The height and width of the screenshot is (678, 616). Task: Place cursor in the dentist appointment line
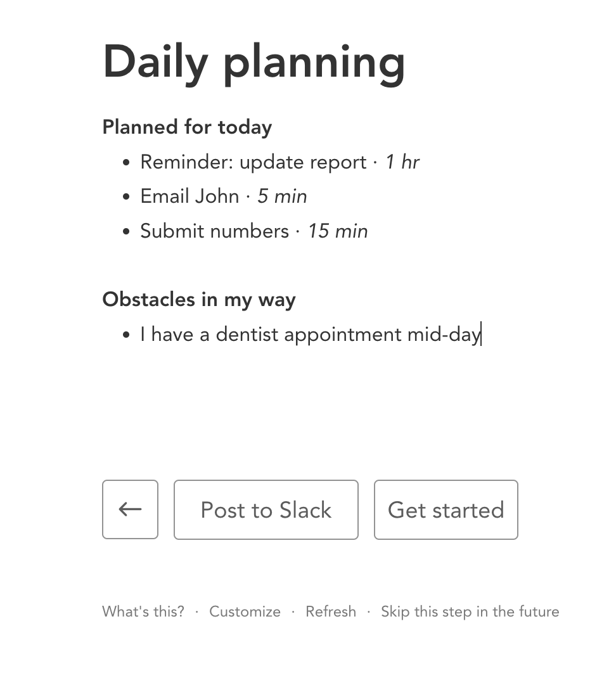click(310, 334)
